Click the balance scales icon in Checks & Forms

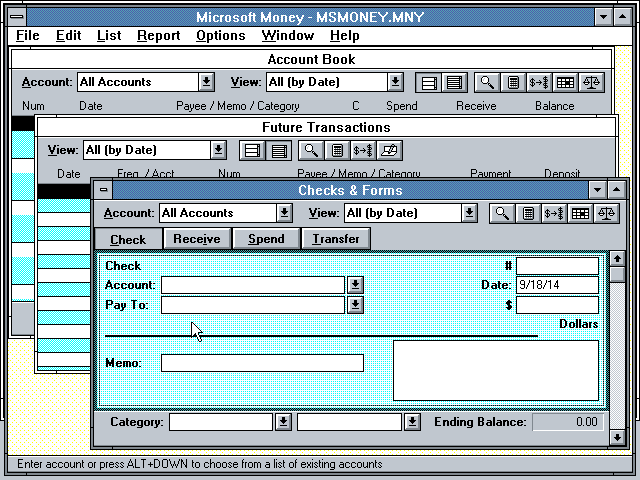(606, 213)
